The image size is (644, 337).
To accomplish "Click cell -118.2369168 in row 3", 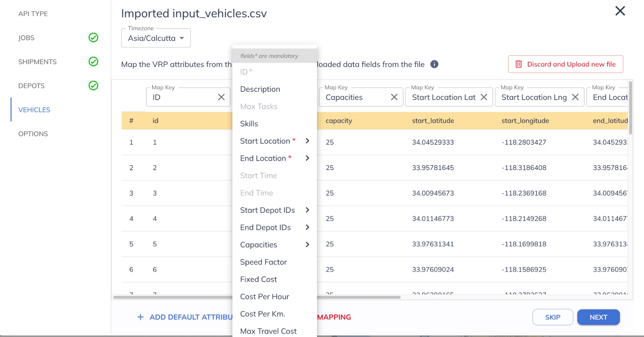I will (524, 193).
